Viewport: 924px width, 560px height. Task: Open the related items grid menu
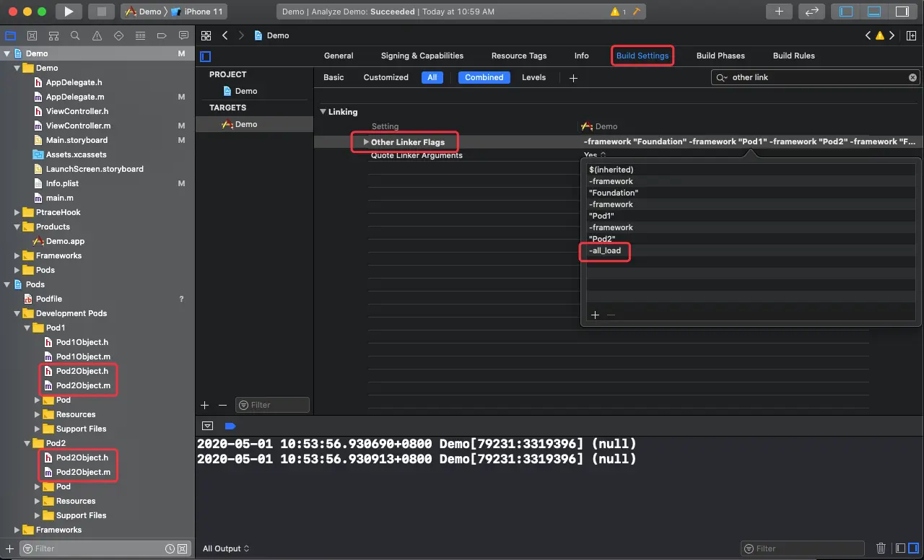coord(206,35)
